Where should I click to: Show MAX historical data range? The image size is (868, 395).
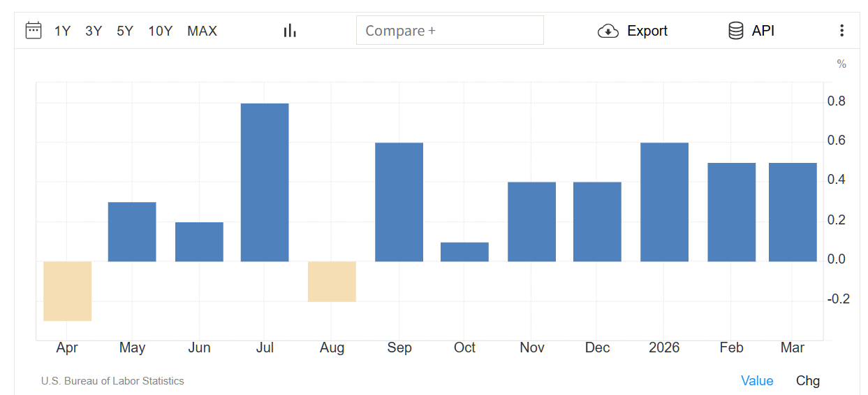[x=203, y=31]
